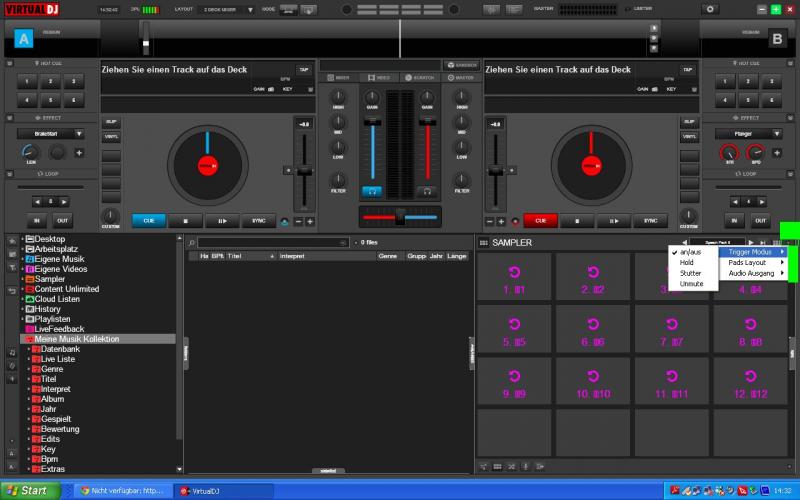The height and width of the screenshot is (500, 800).
Task: Click the left deck headphone cue button in the mixer
Action: tap(372, 190)
